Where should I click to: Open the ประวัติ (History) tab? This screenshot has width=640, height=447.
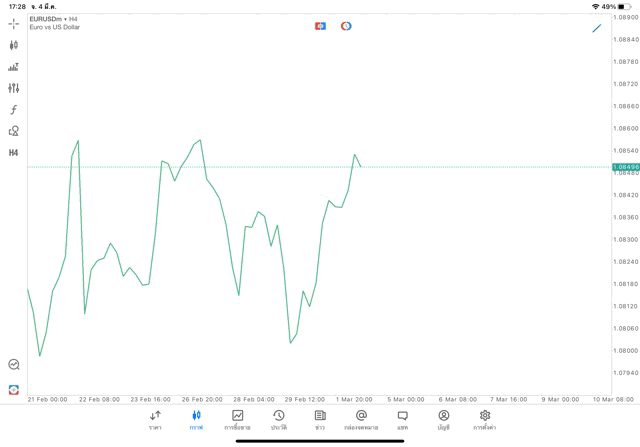[279, 420]
